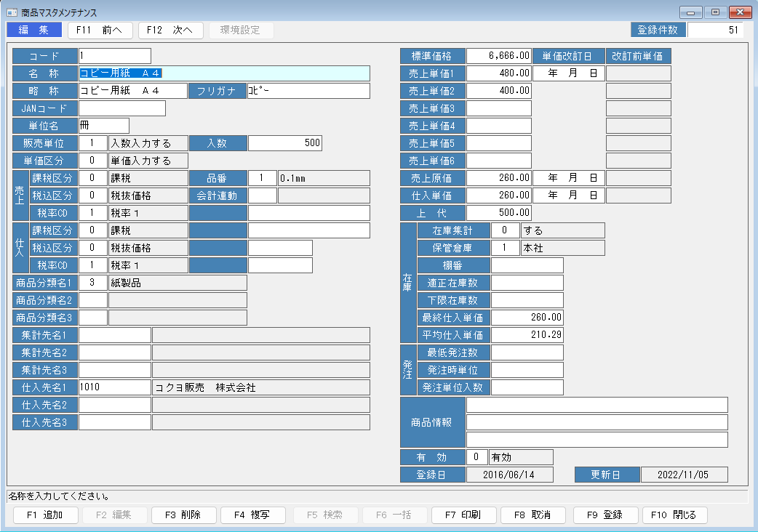Select the 編集 mode tab
The height and width of the screenshot is (532, 758).
click(x=34, y=30)
